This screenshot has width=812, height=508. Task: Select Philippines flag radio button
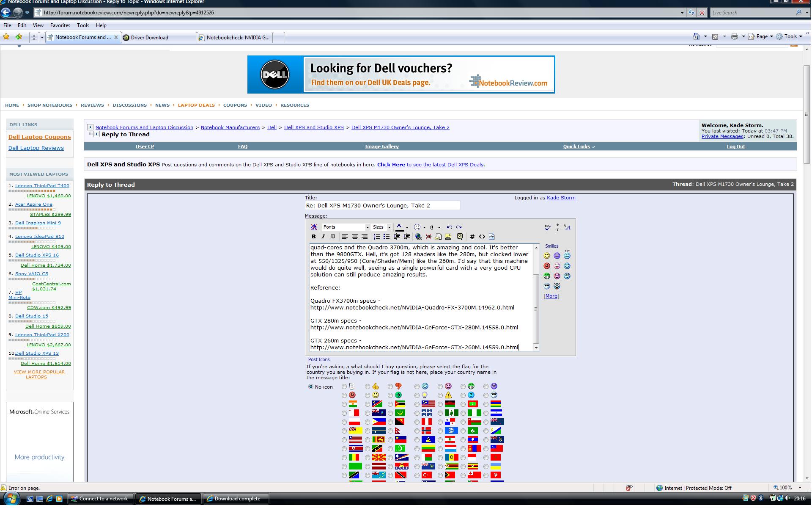[368, 422]
